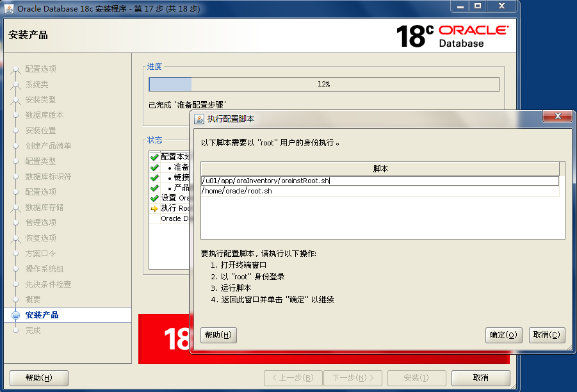Click 取消(C) in the script dialog
The image size is (577, 392).
click(x=547, y=335)
